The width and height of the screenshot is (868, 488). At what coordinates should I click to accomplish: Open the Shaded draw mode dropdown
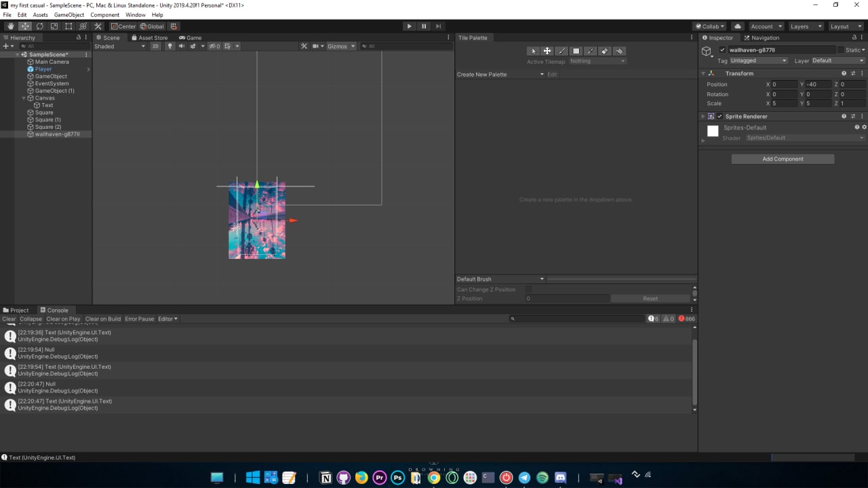(x=119, y=46)
